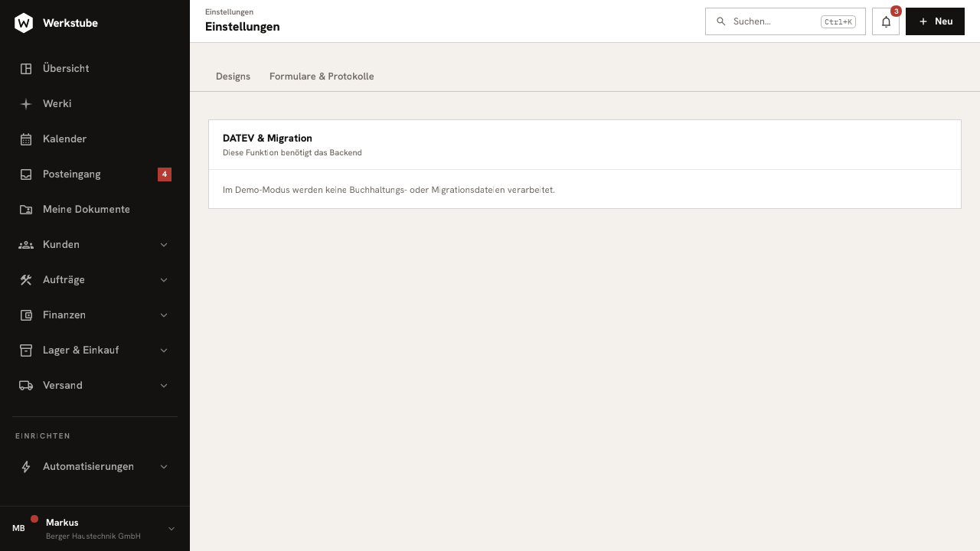Click text 'Diese Funktion benötigt das Backend'
This screenshot has height=551, width=980.
point(292,153)
